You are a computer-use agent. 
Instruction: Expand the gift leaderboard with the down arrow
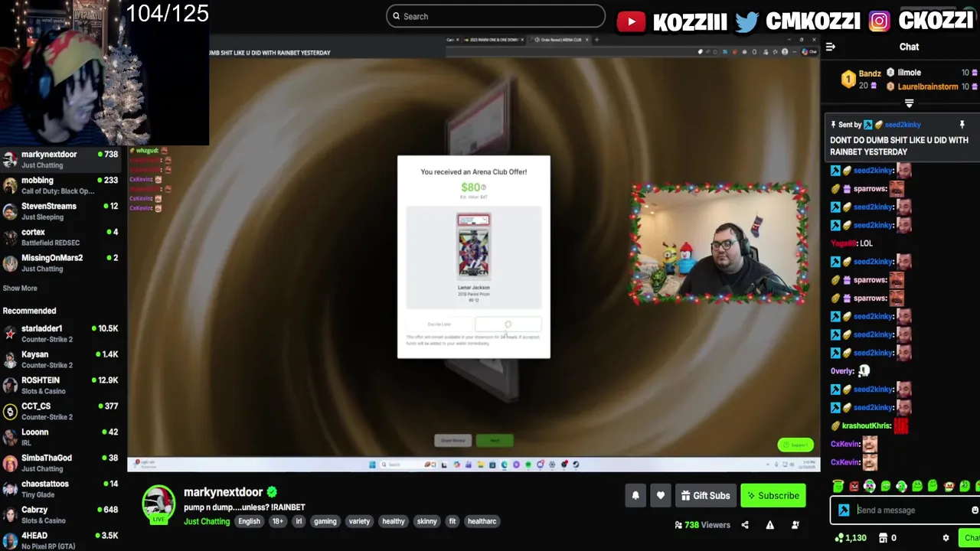click(x=910, y=103)
